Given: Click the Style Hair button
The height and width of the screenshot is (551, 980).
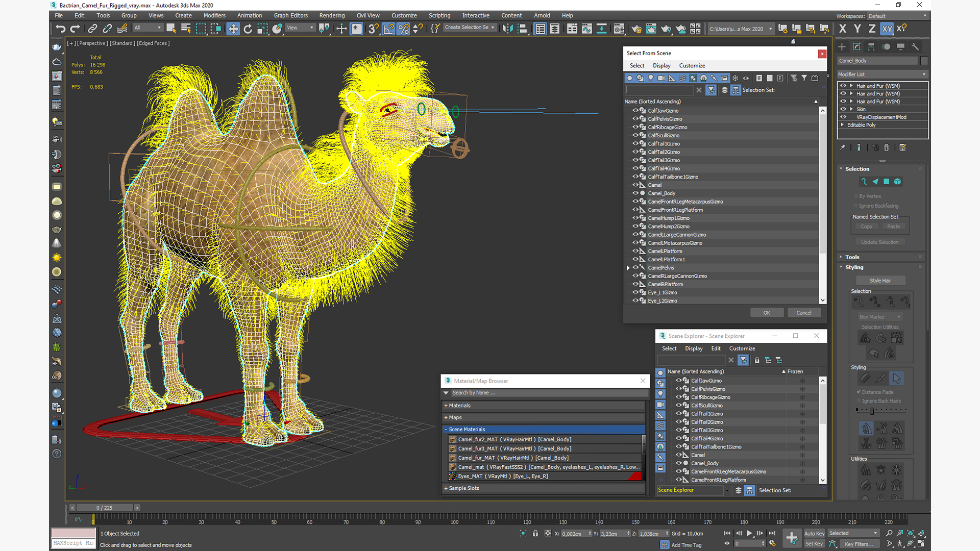Looking at the screenshot, I should click(x=880, y=281).
